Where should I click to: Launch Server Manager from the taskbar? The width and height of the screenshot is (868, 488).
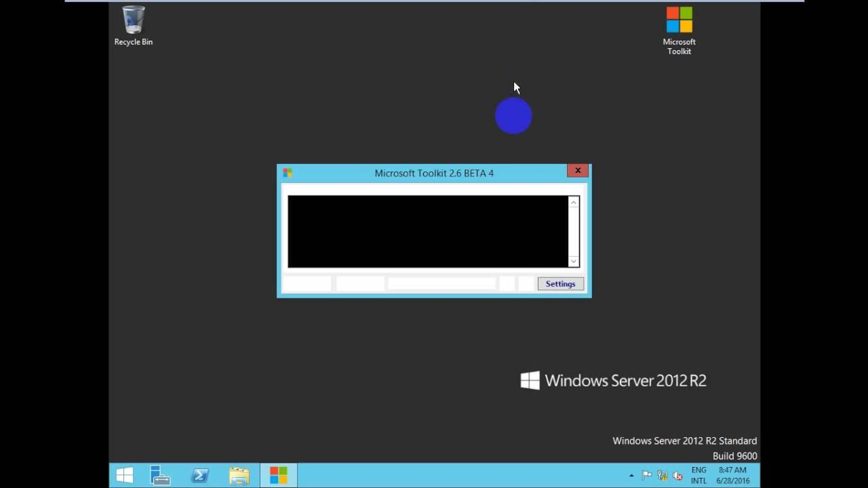[161, 475]
